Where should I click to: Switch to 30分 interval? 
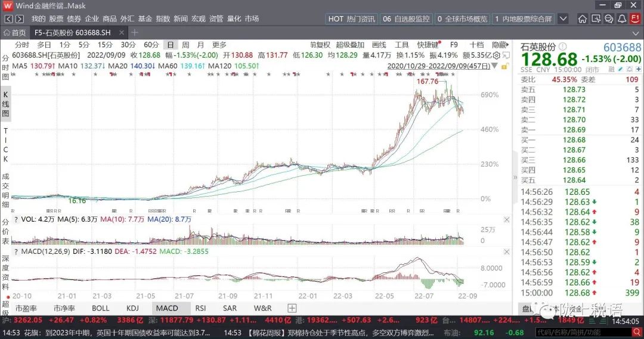click(128, 45)
